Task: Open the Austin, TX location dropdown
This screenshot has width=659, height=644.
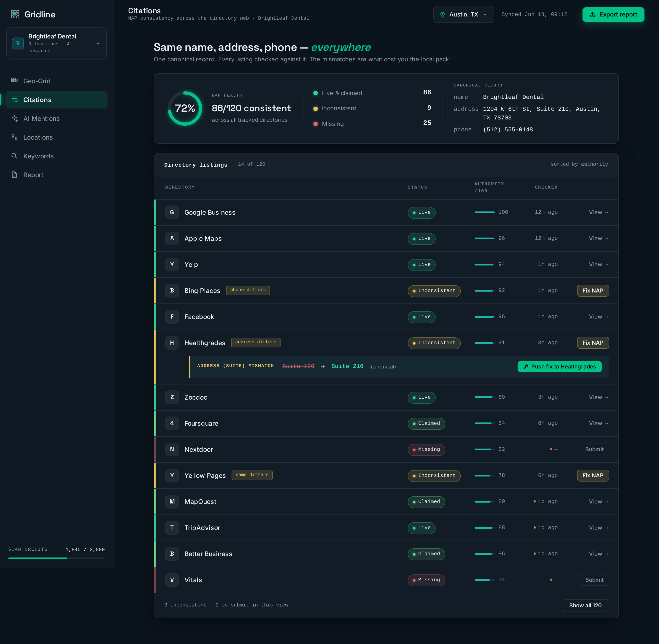Action: 464,15
